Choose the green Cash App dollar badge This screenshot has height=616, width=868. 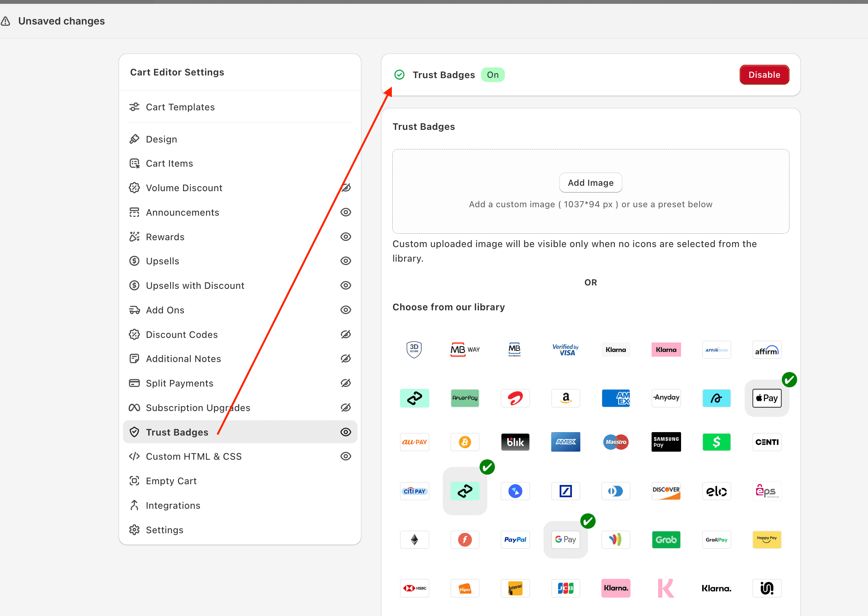click(717, 442)
